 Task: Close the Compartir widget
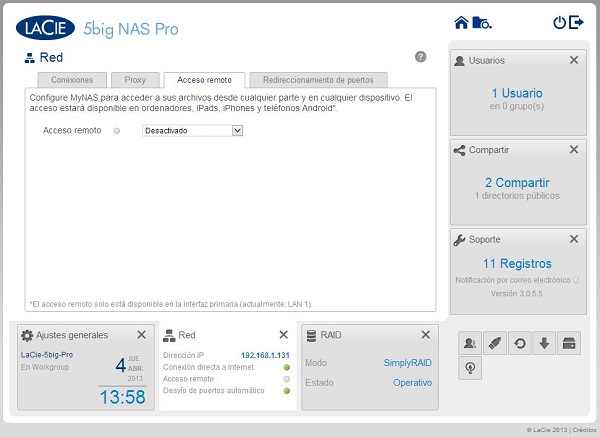[x=574, y=149]
